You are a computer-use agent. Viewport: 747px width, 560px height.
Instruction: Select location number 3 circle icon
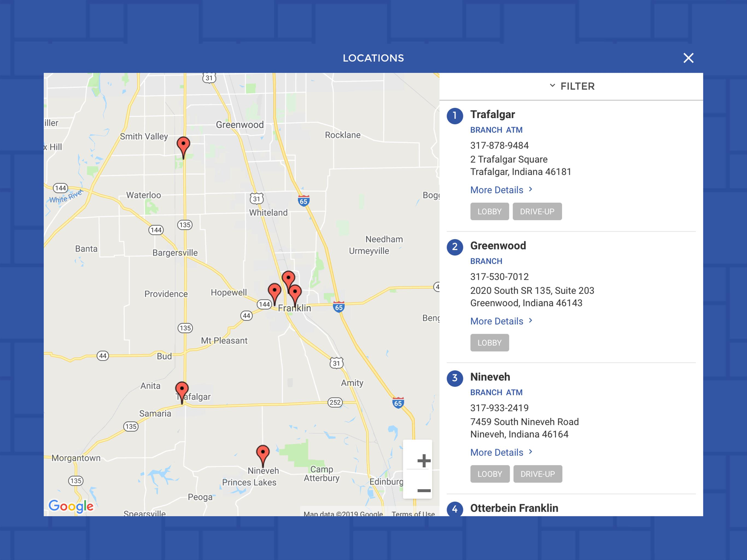click(454, 378)
